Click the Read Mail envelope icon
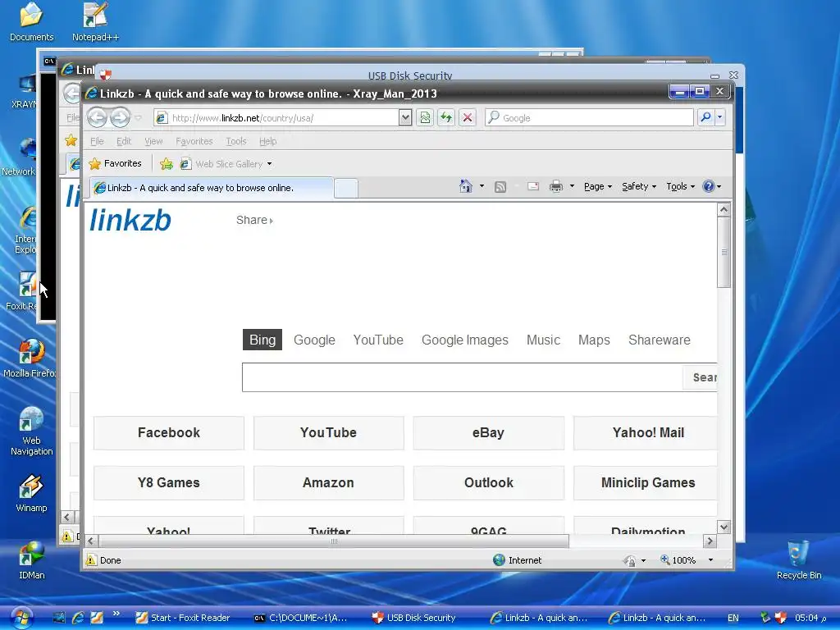Screen dimensions: 840x630 click(x=533, y=186)
